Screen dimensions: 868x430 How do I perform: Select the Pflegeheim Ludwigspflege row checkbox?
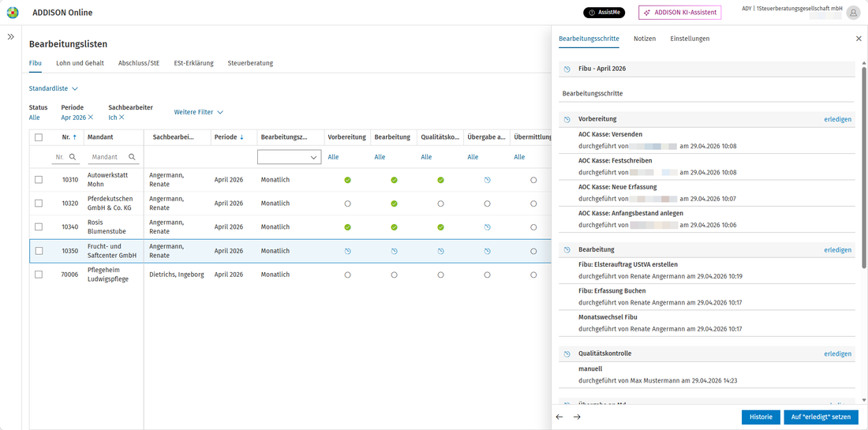[39, 275]
